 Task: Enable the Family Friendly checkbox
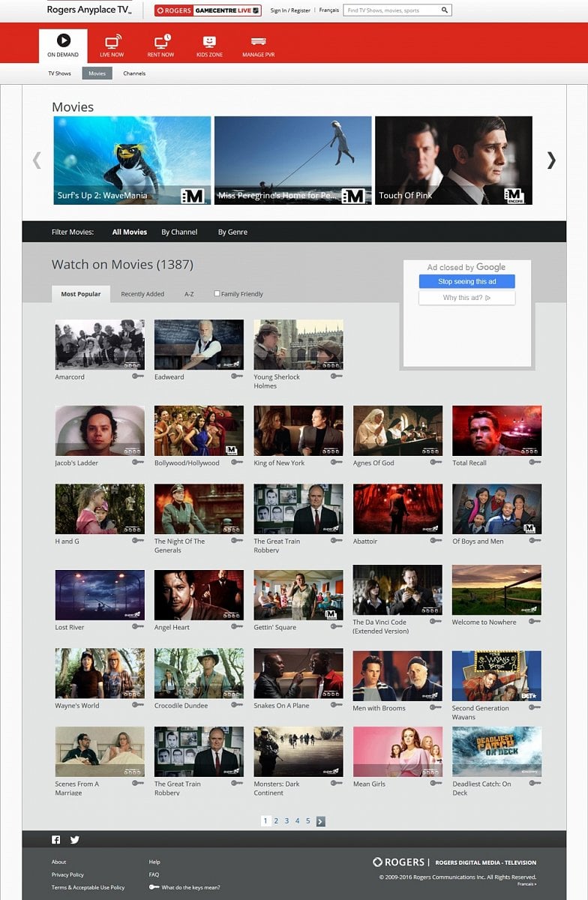(x=217, y=293)
